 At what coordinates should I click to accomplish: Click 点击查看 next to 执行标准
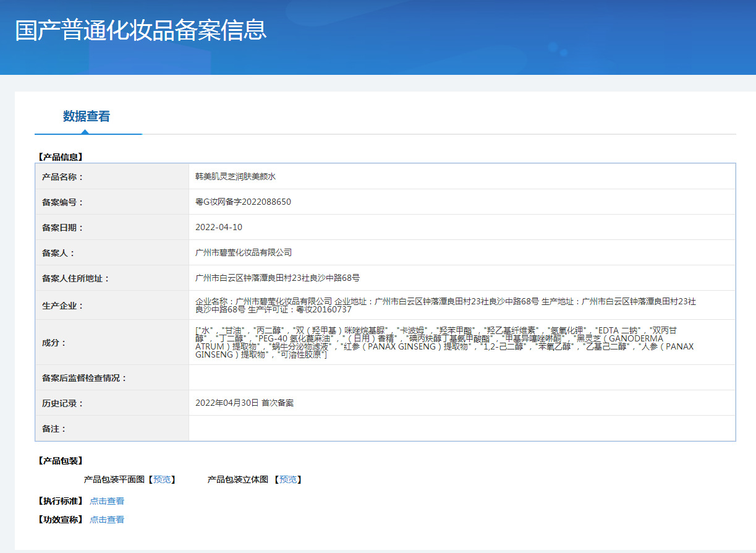[x=107, y=501]
